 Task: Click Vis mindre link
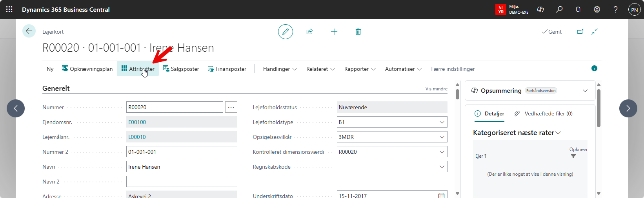[437, 89]
